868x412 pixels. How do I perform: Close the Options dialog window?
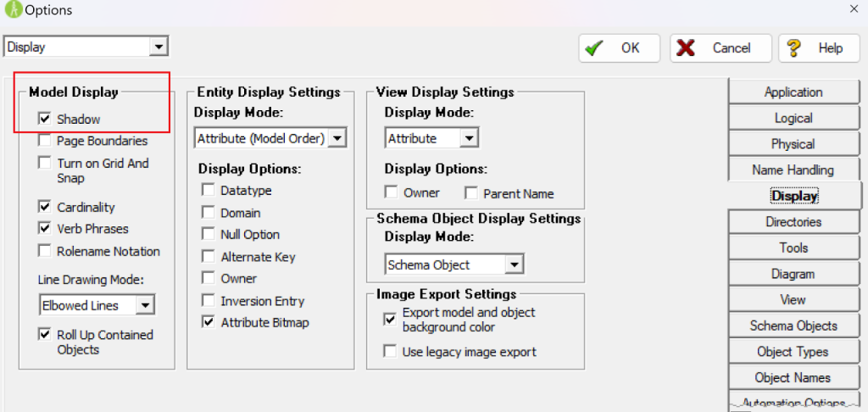[x=854, y=8]
